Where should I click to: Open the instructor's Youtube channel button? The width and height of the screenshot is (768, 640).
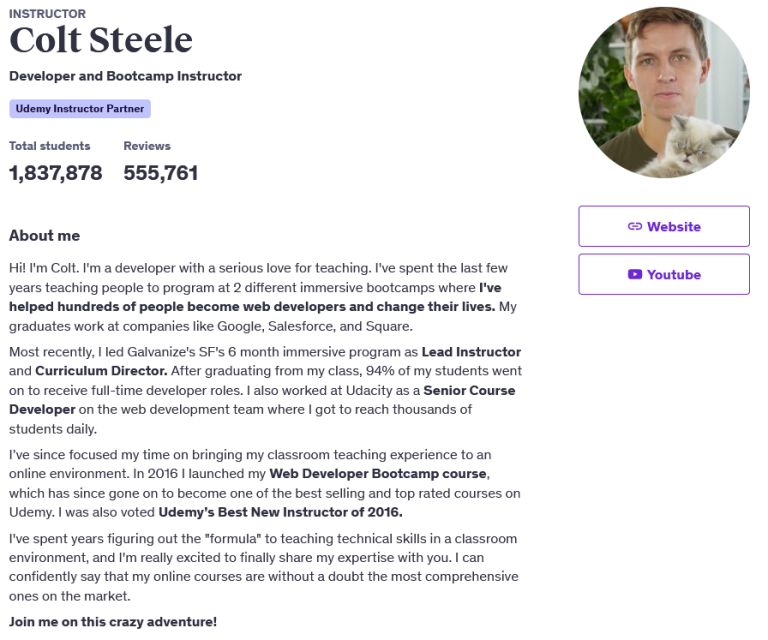click(663, 274)
